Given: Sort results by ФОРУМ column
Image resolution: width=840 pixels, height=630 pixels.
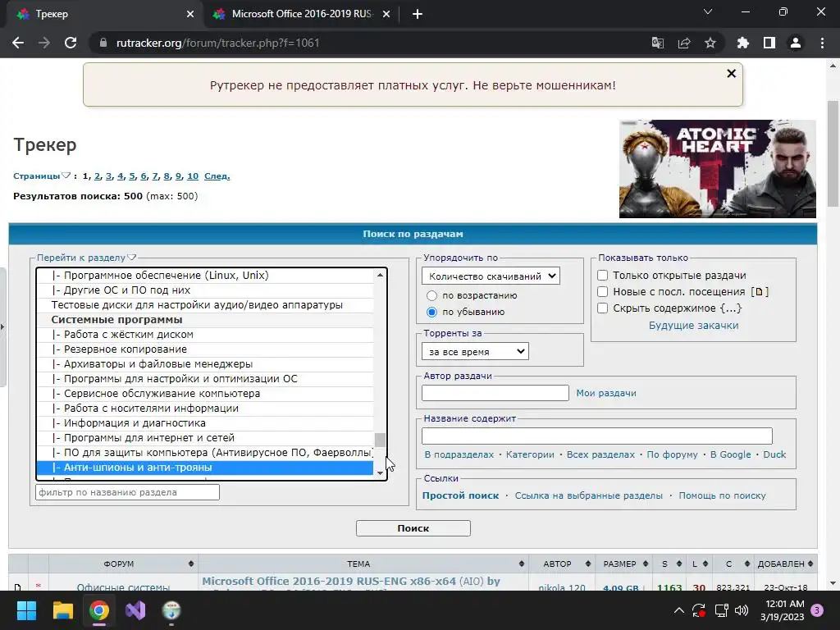Looking at the screenshot, I should tap(123, 564).
